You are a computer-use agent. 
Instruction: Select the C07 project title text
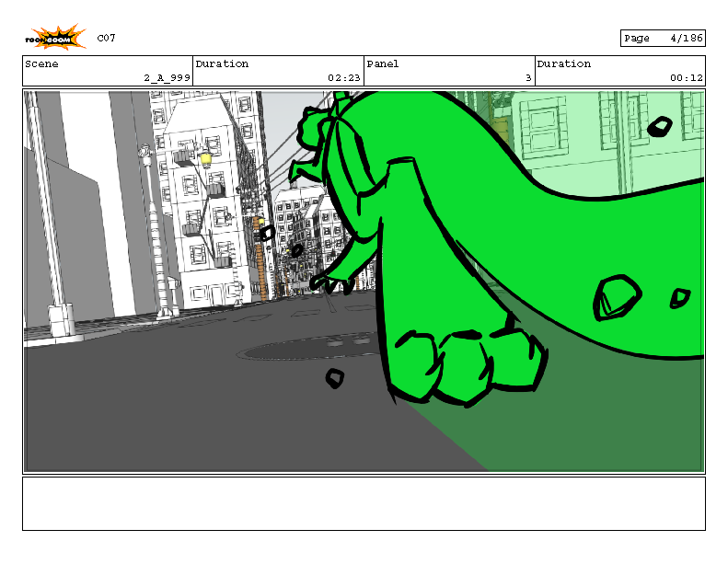[107, 38]
